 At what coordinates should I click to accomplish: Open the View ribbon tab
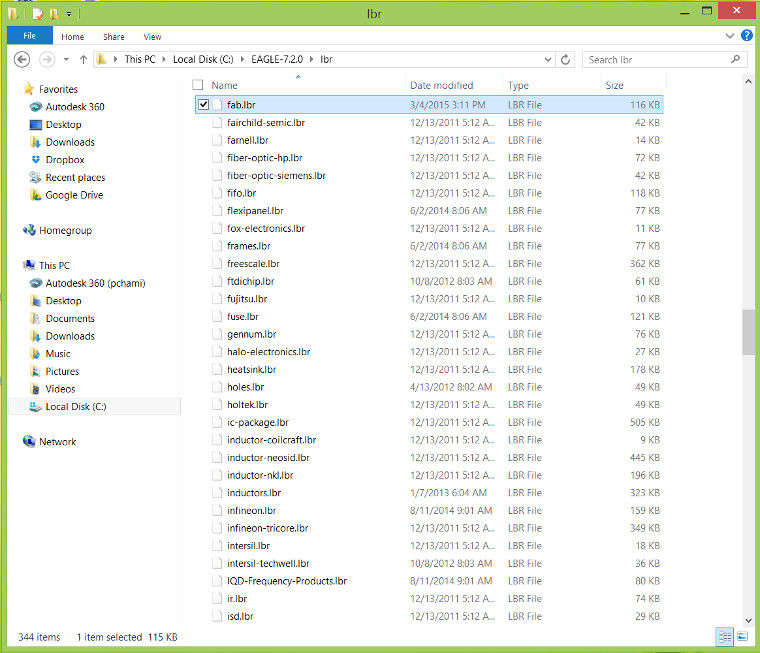click(x=152, y=37)
